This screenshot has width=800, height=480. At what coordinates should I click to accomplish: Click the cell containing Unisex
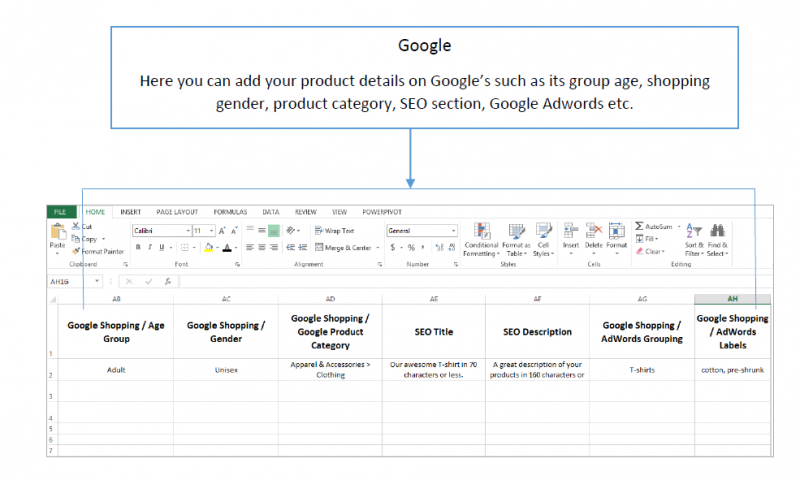[x=226, y=370]
